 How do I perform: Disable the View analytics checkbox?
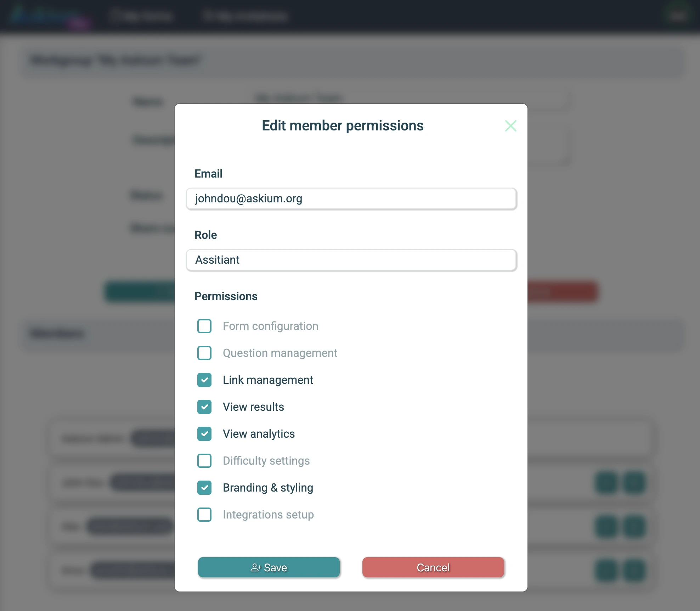[x=204, y=434]
